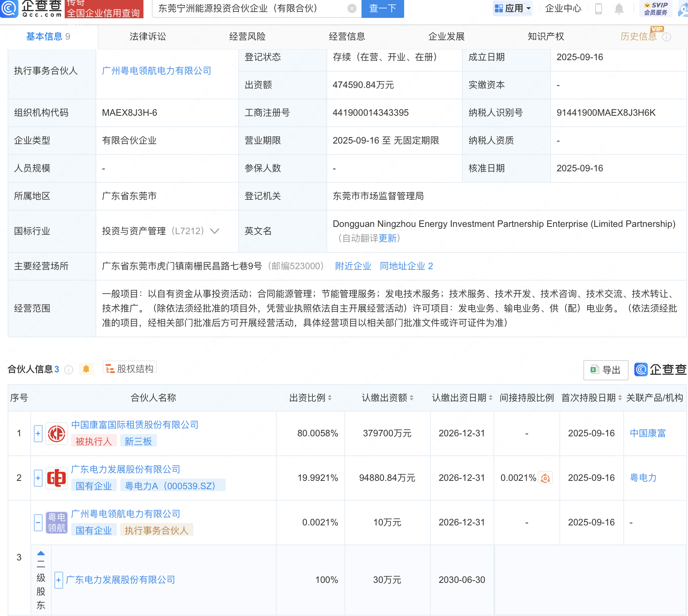
Task: Collapse row 3 广州粤电领航 shareholders
Action: (38, 522)
